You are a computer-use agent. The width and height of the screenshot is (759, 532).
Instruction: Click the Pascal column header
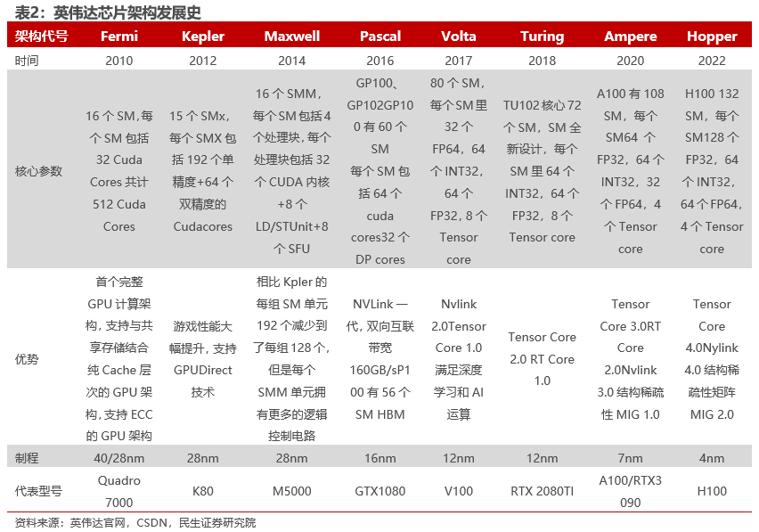380,36
